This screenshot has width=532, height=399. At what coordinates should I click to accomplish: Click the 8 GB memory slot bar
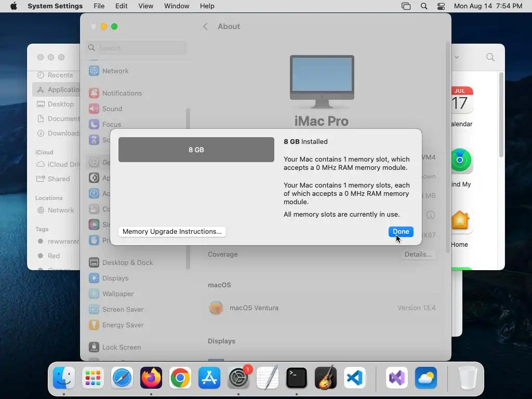pyautogui.click(x=196, y=150)
